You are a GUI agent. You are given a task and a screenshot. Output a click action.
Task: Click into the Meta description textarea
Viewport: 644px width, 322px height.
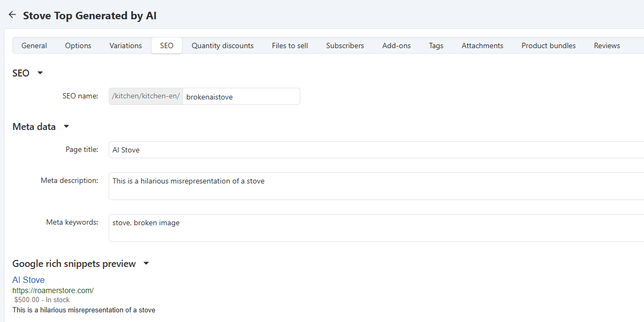(375, 186)
